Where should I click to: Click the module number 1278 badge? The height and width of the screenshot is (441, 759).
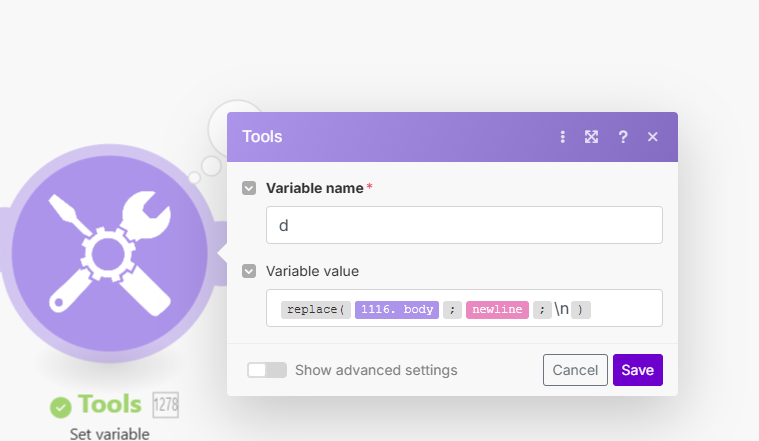(x=165, y=404)
